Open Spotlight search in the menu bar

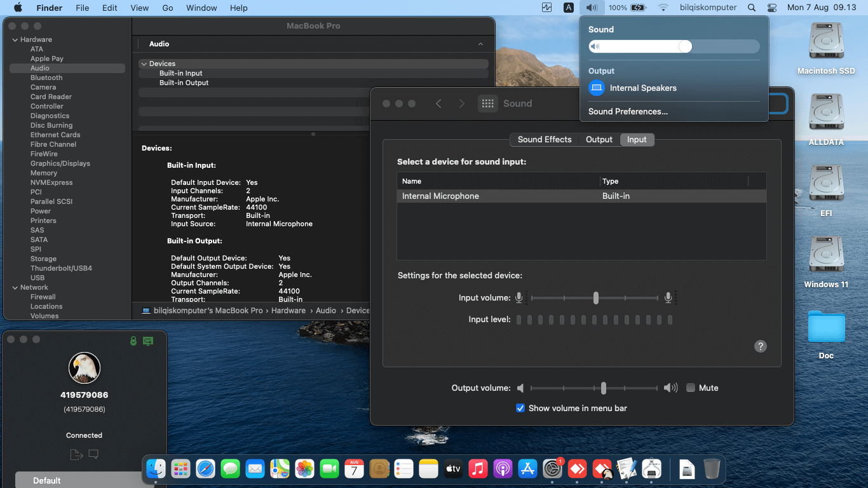(x=752, y=8)
